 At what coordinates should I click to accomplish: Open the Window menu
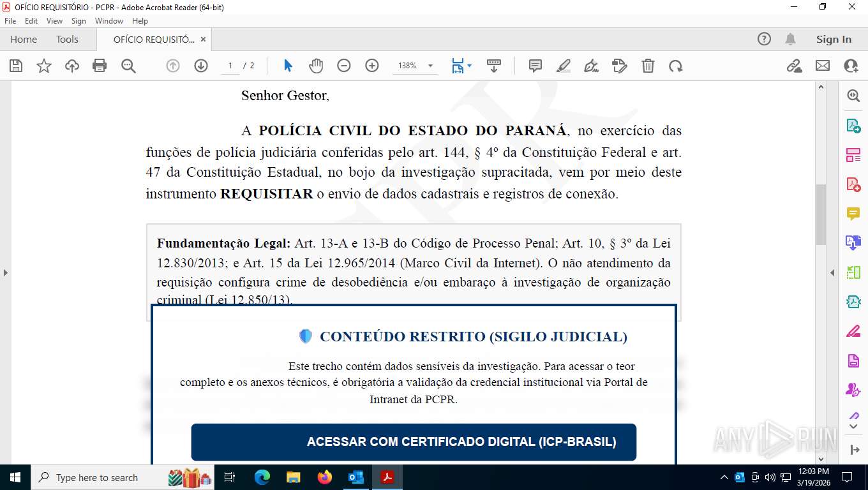pos(109,21)
